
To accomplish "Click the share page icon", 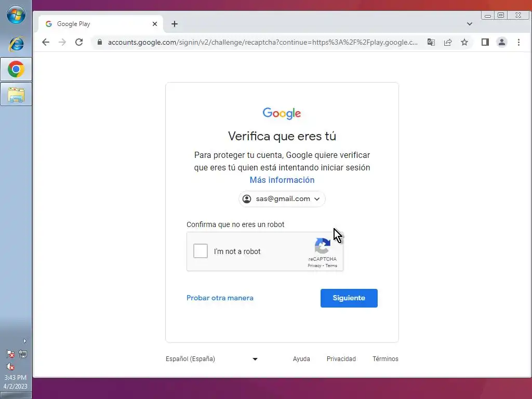I will pos(448,42).
